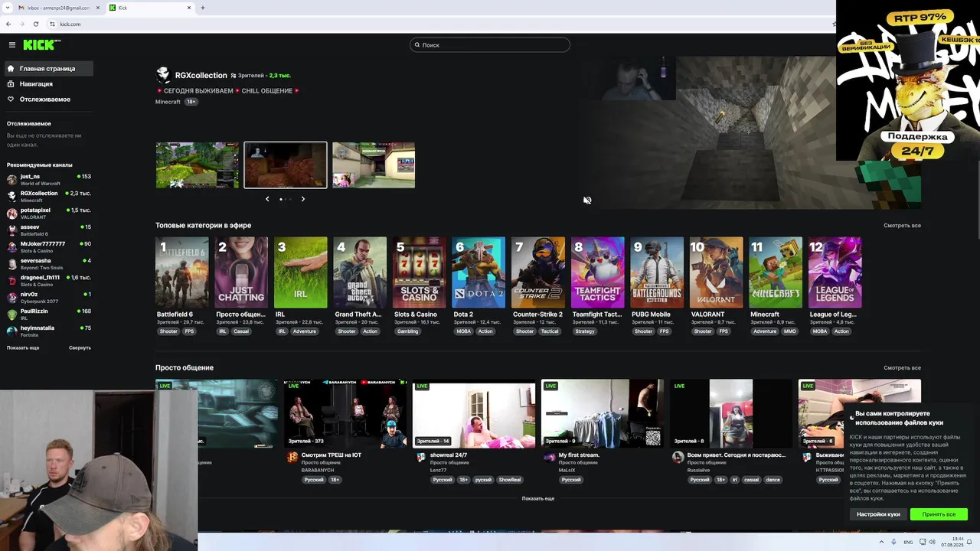
Task: Open showreal 24/7 stream thumbnail
Action: [x=474, y=413]
